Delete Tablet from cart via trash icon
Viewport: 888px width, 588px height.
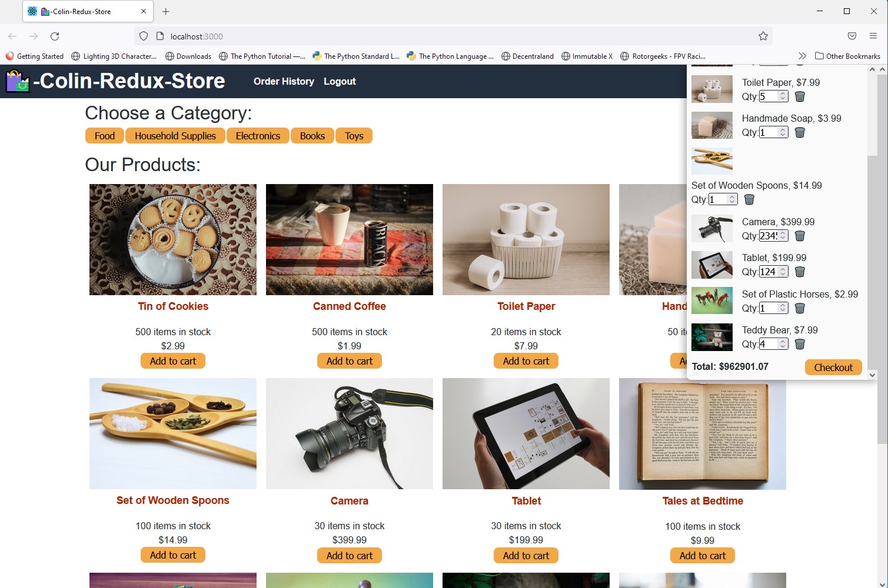(x=800, y=272)
